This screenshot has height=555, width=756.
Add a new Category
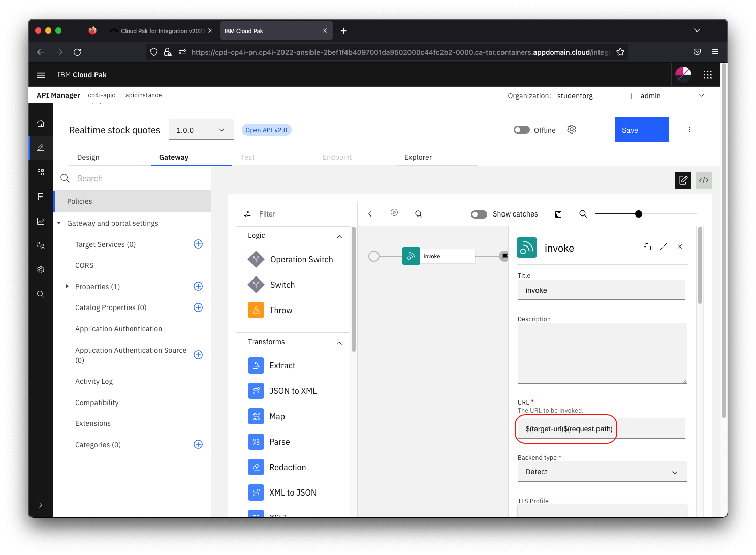[x=198, y=444]
